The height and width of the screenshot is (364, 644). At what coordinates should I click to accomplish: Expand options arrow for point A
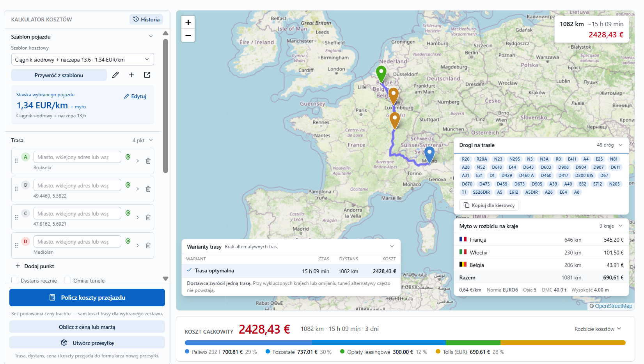pos(138,161)
